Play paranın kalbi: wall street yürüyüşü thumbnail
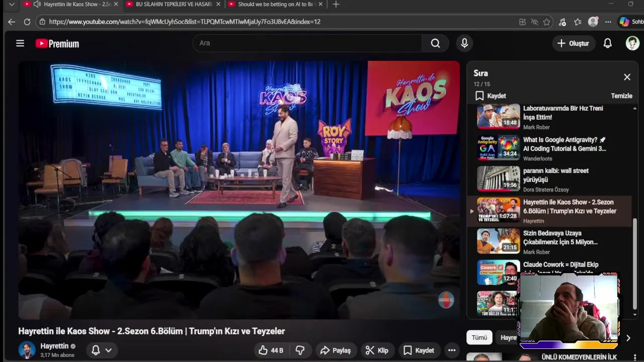Image resolution: width=644 pixels, height=362 pixels. coord(498,178)
